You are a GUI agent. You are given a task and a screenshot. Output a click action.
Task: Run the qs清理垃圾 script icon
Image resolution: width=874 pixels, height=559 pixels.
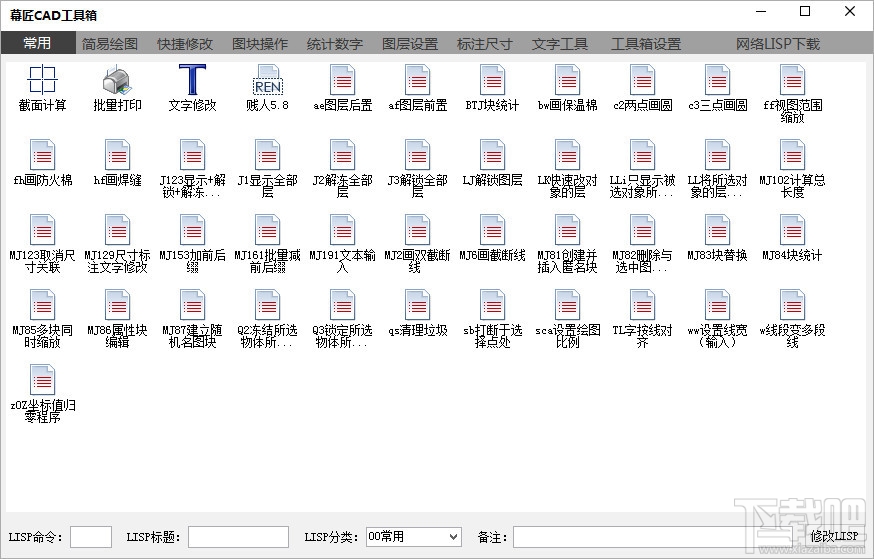coord(417,304)
